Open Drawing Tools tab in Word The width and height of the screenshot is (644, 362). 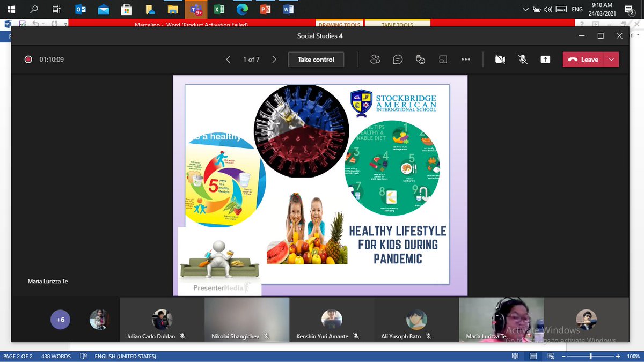(x=339, y=24)
